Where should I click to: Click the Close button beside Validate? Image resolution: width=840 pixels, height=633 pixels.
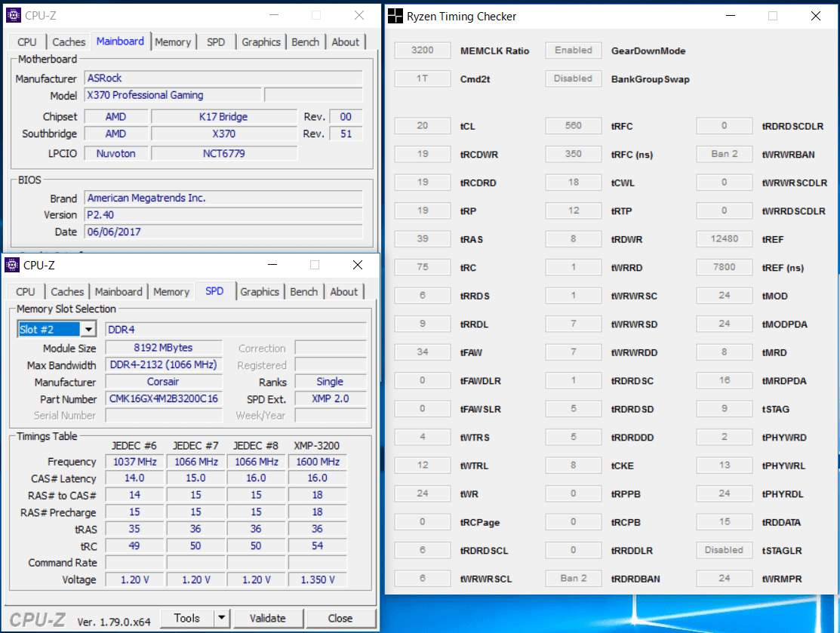pyautogui.click(x=340, y=618)
